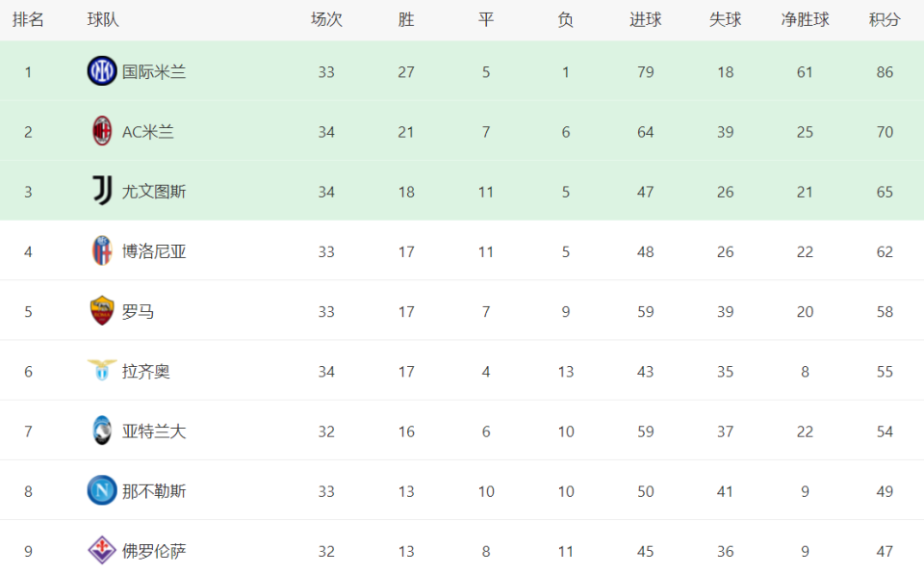
Task: Select the 净胜球 column header
Action: pyautogui.click(x=805, y=19)
